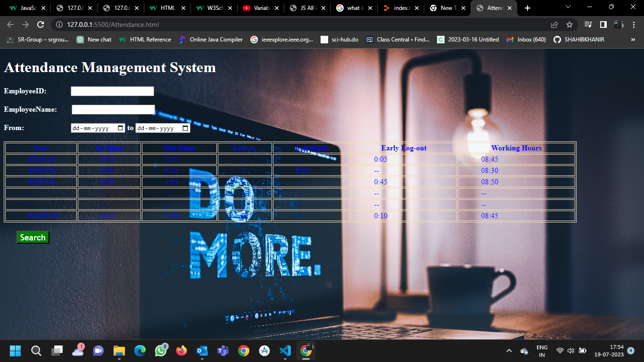Expand the tab search dropdown
644x362 pixels.
(x=568, y=7)
